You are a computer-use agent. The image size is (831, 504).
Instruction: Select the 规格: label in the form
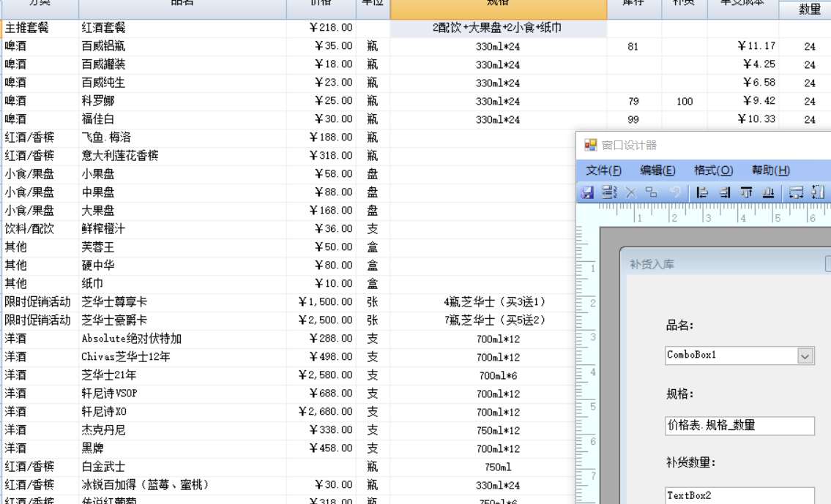680,394
